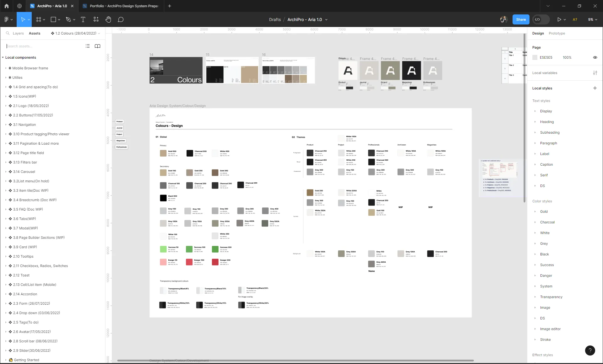
Task: Switch to the Assets tab
Action: (x=35, y=33)
